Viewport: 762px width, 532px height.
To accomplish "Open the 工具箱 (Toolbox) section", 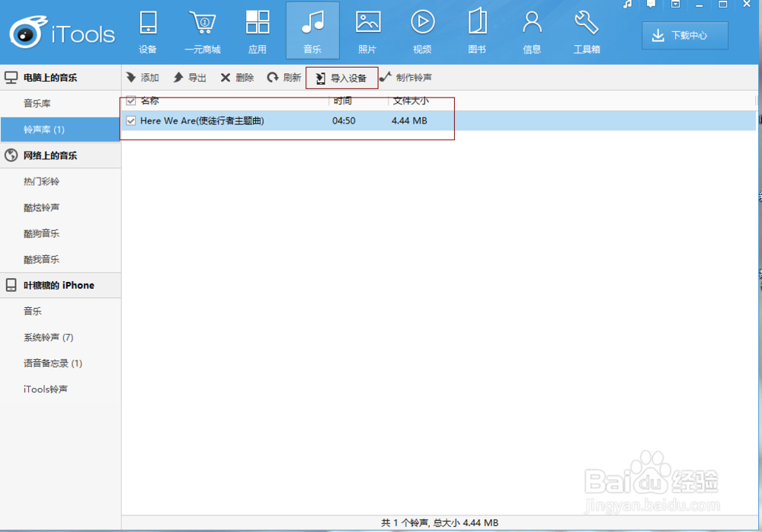I will click(587, 31).
